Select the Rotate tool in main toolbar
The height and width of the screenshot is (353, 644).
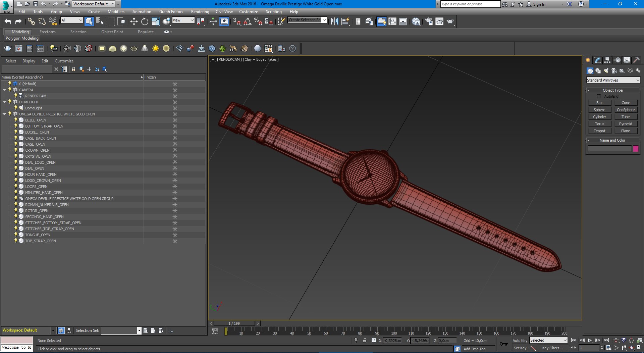[x=145, y=21]
